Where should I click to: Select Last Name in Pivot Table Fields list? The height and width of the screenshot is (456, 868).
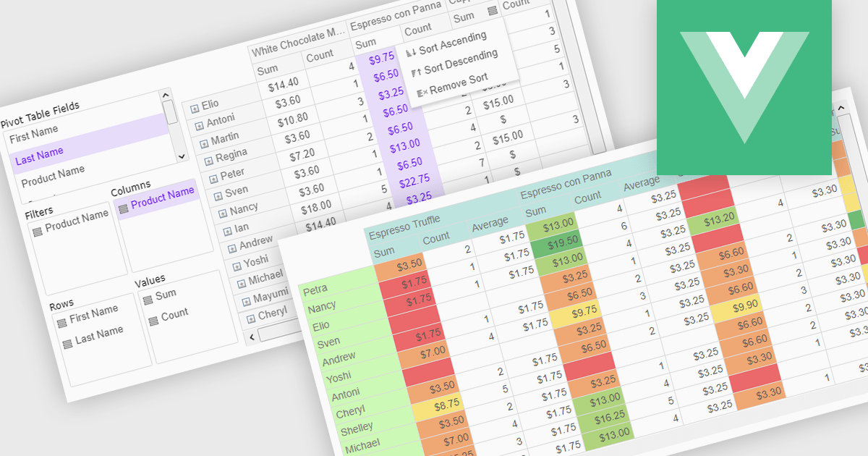click(40, 155)
